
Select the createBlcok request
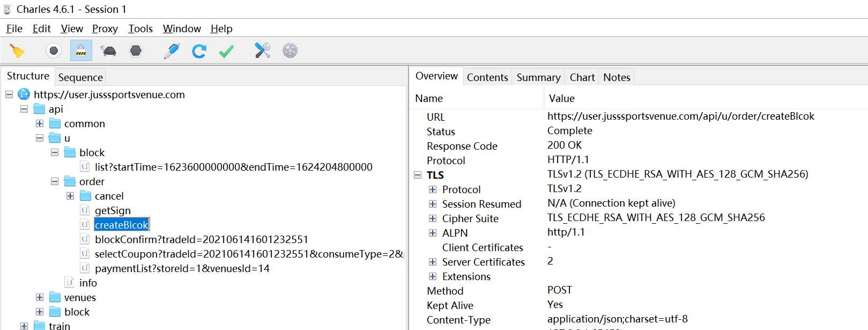[122, 225]
